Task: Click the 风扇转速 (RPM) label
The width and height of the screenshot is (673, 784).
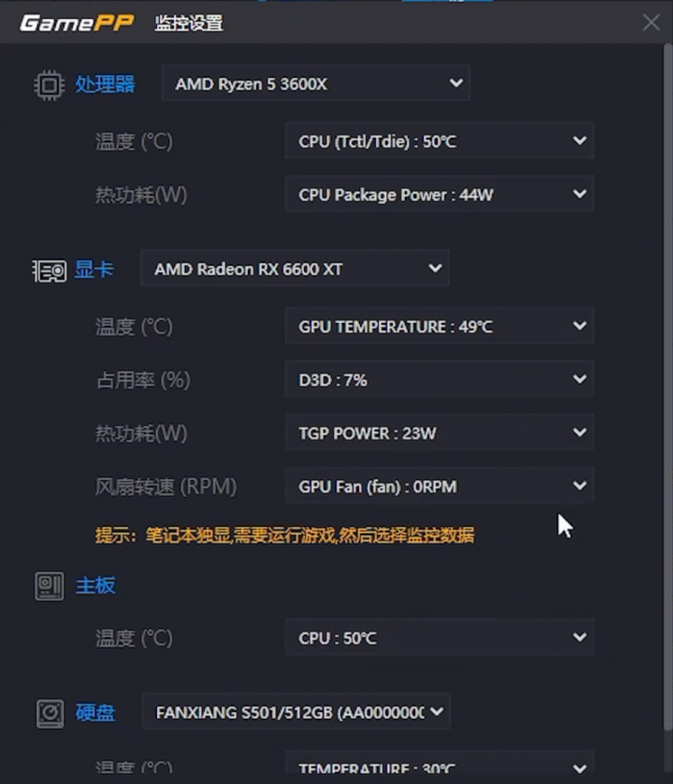Action: 166,486
